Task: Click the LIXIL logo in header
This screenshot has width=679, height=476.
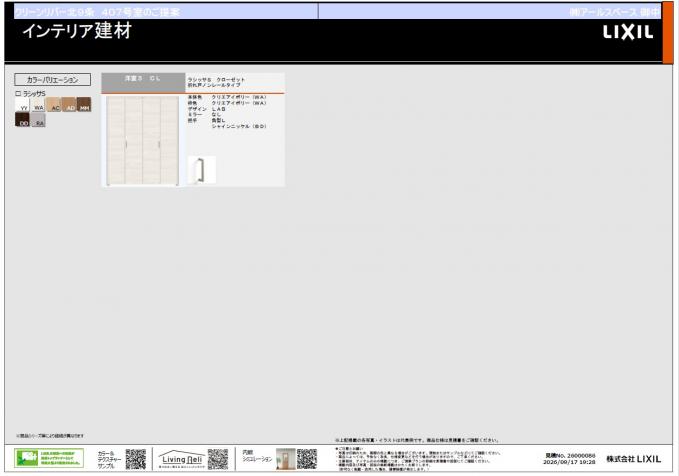Action: pos(628,32)
